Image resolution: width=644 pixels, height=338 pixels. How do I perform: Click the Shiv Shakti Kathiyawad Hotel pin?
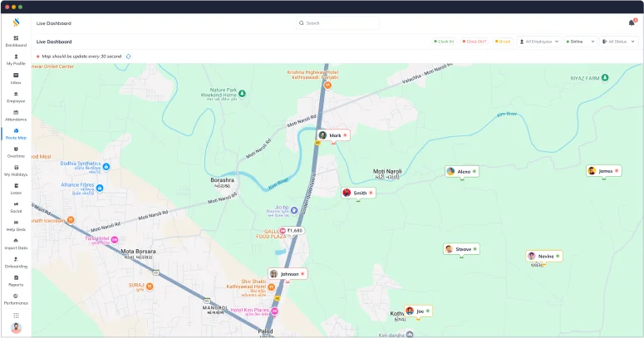[x=271, y=287]
